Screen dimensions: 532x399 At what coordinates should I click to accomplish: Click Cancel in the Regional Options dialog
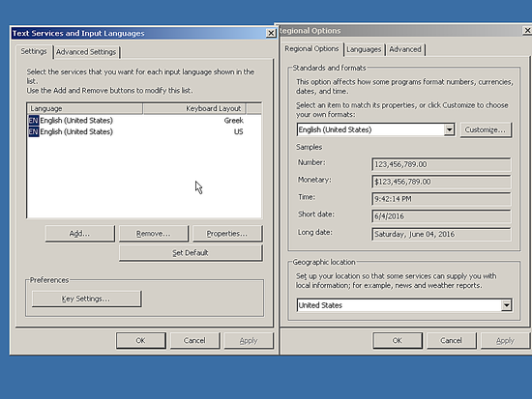[452, 340]
